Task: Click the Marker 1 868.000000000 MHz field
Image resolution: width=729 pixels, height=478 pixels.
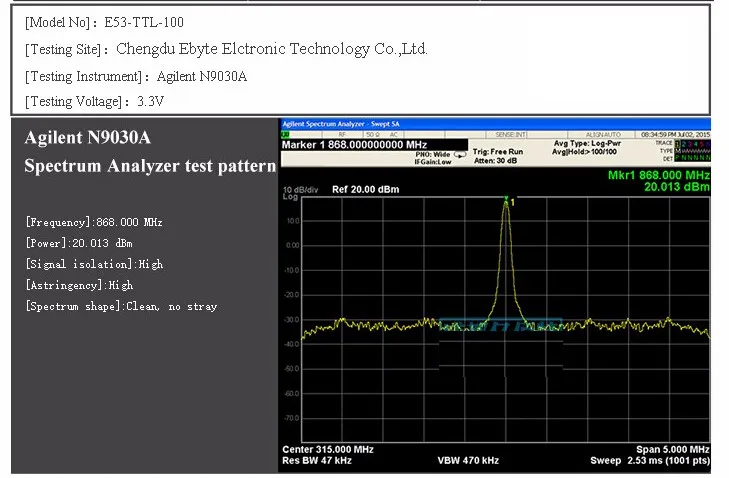Action: coord(374,145)
